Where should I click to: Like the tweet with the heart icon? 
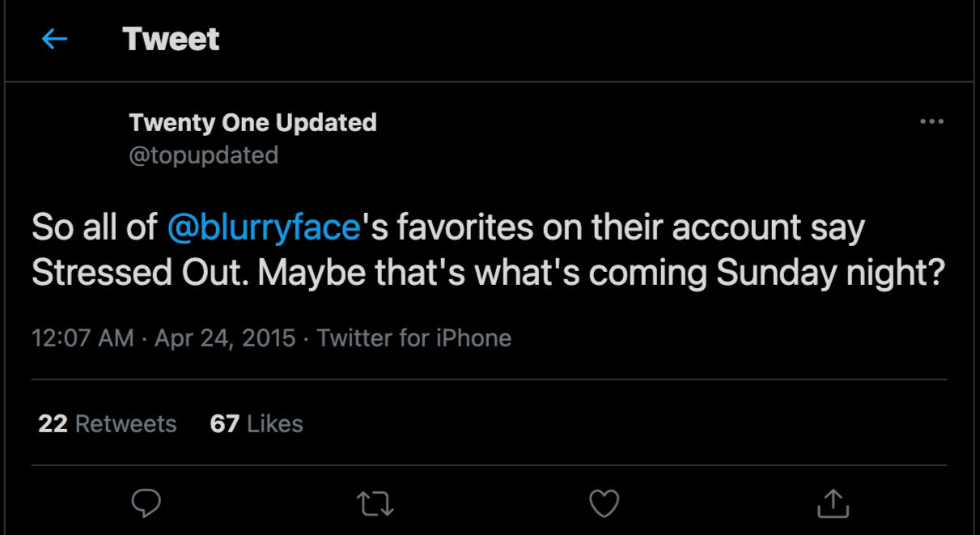point(604,503)
